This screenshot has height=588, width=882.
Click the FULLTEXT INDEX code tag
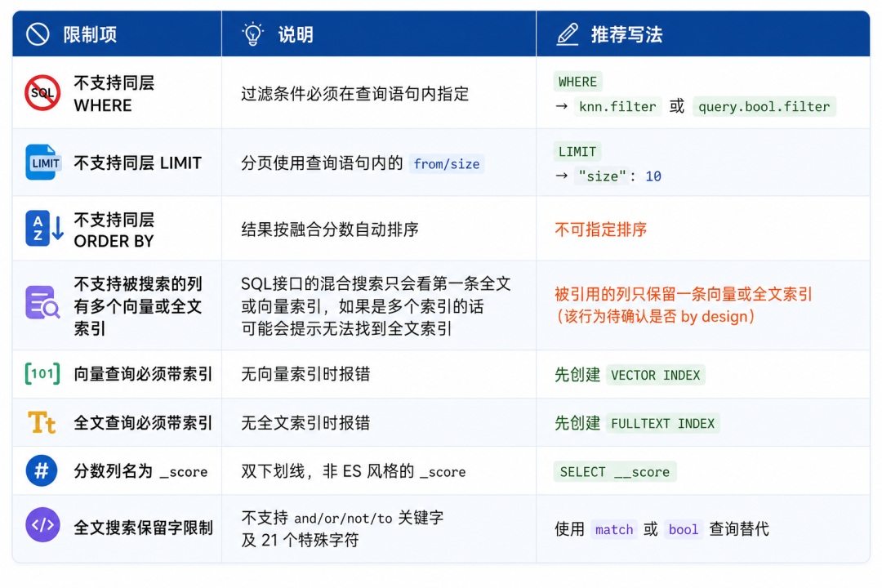(662, 424)
